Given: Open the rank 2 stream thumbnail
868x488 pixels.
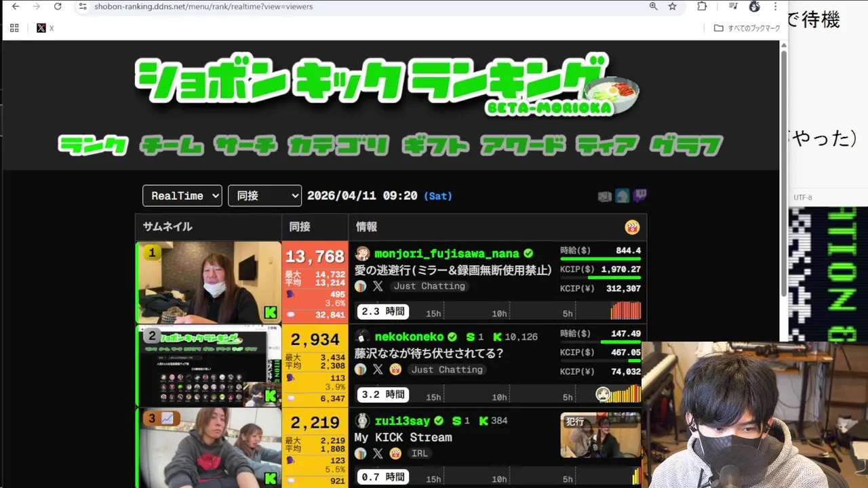Looking at the screenshot, I should (209, 365).
